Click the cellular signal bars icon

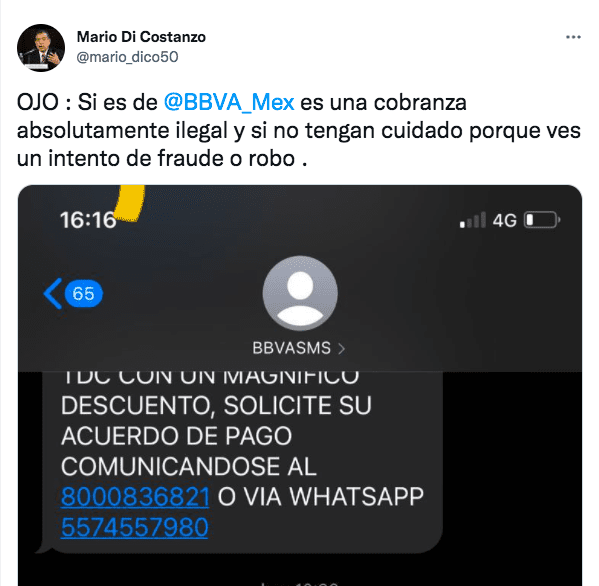point(473,220)
